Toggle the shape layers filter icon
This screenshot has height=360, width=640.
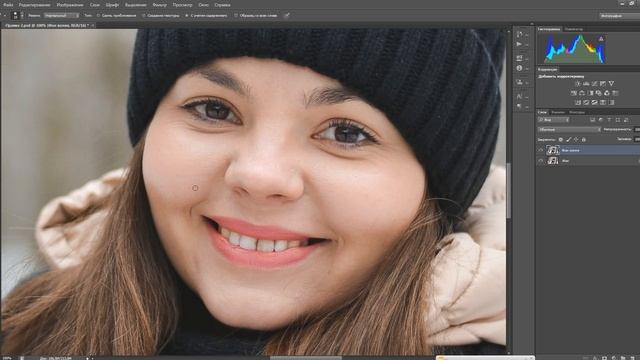618,120
